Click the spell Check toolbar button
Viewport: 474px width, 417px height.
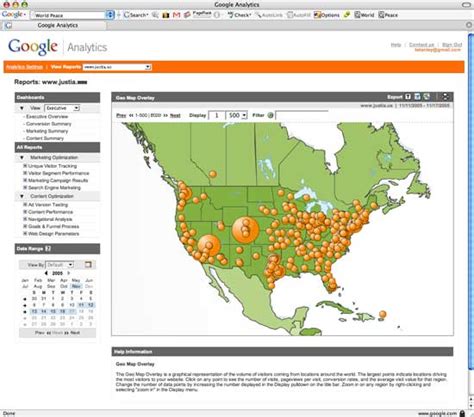tap(239, 15)
